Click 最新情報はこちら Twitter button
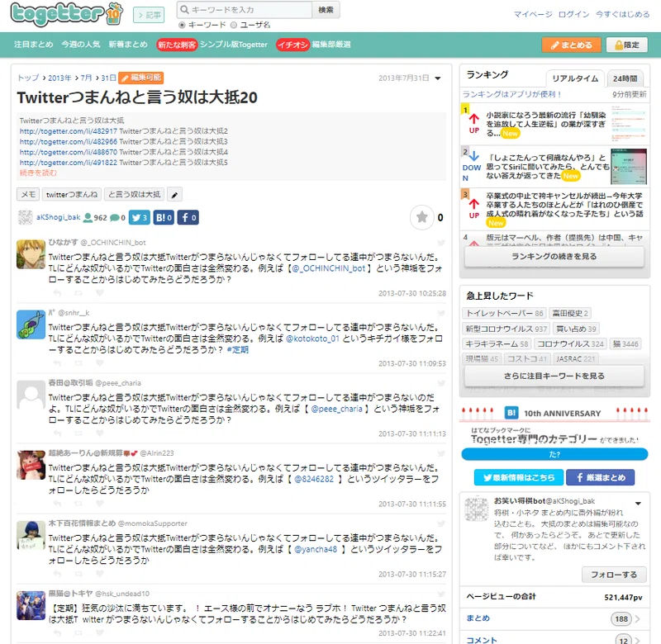 tap(519, 477)
